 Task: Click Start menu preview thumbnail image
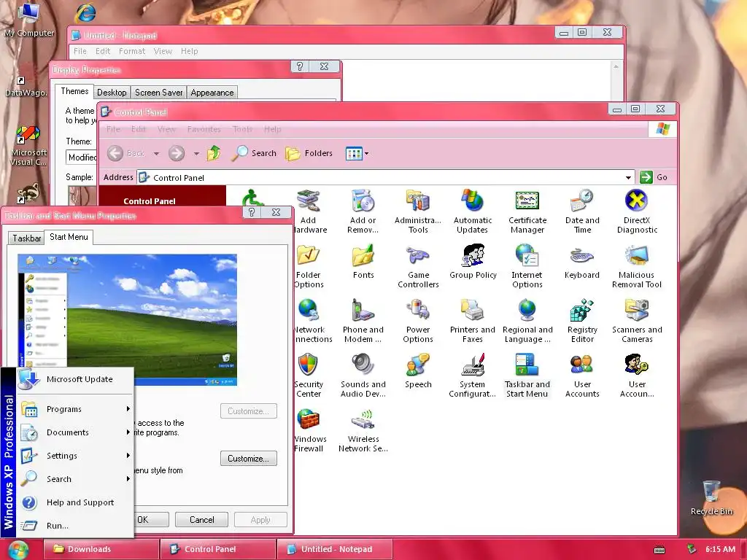127,319
